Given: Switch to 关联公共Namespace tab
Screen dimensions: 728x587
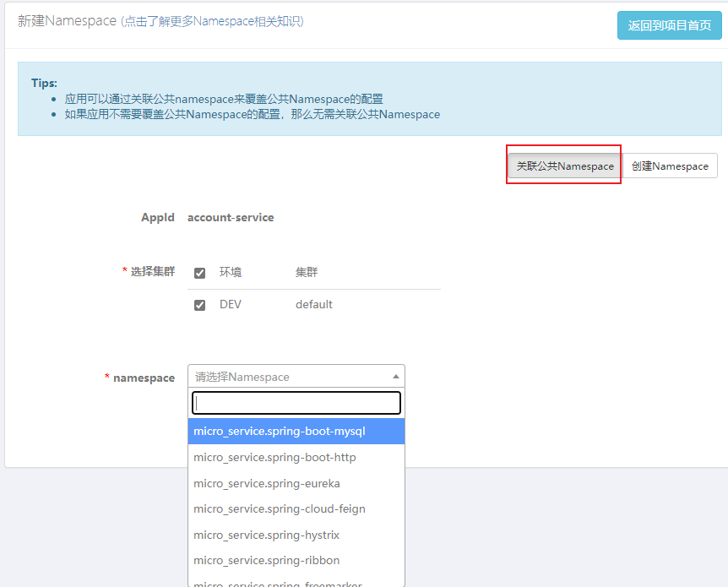Looking at the screenshot, I should (565, 166).
